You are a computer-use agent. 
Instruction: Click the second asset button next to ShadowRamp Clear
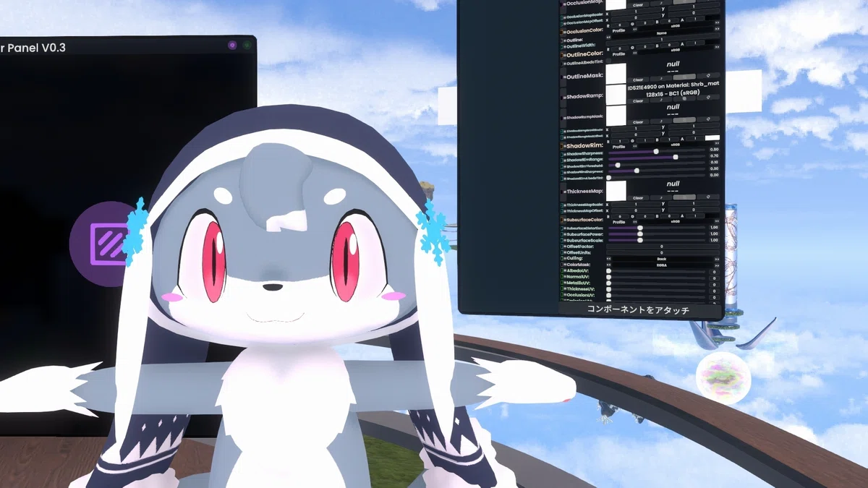tap(660, 100)
